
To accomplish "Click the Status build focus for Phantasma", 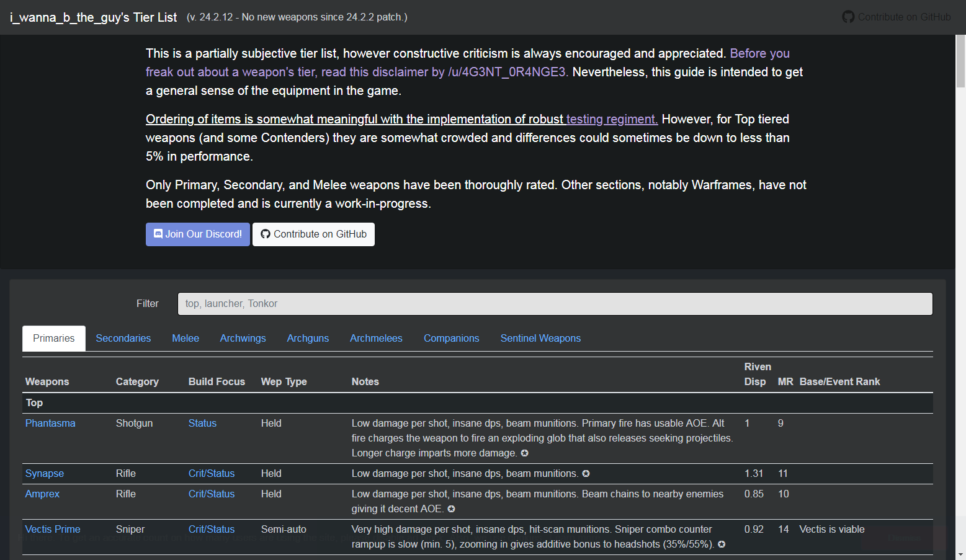I will tap(202, 424).
